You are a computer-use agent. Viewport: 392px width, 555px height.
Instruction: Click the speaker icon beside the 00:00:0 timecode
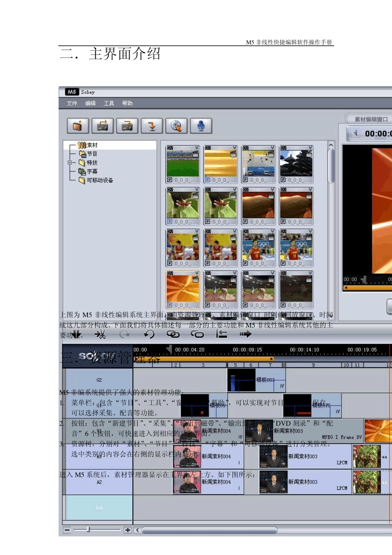(x=355, y=133)
